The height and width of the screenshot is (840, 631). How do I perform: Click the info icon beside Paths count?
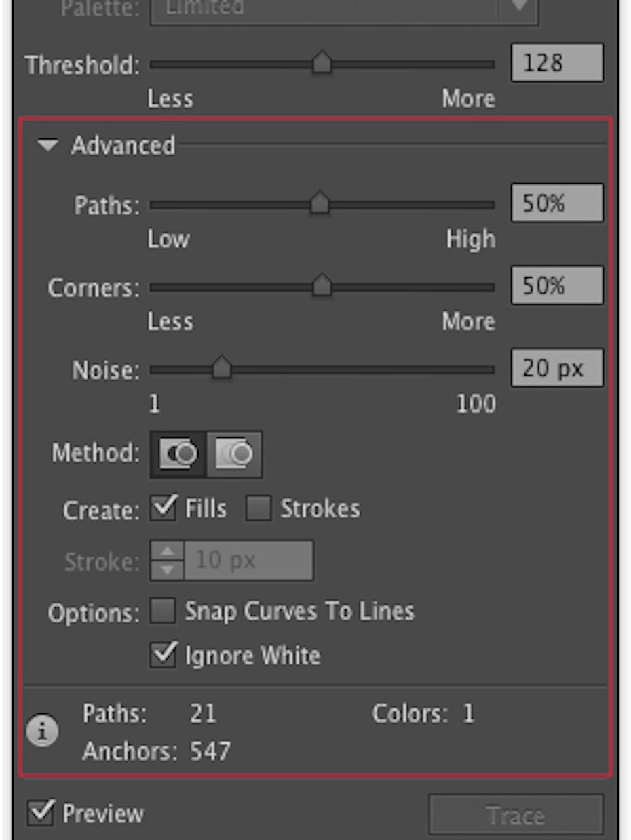click(42, 732)
